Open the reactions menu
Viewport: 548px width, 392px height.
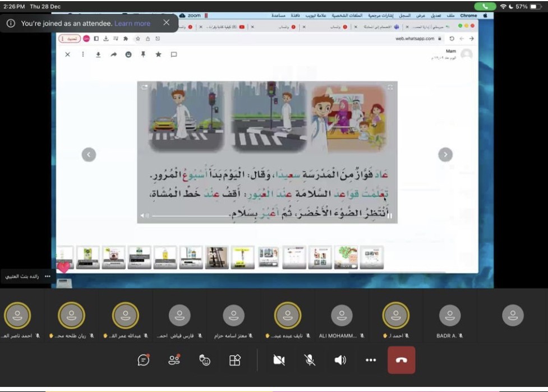click(x=205, y=361)
